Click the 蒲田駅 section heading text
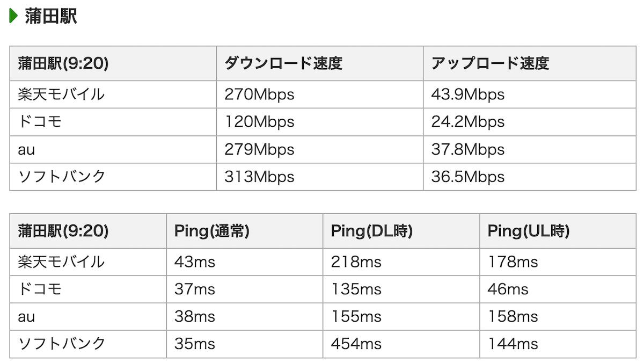Image resolution: width=644 pixels, height=363 pixels. point(51,16)
